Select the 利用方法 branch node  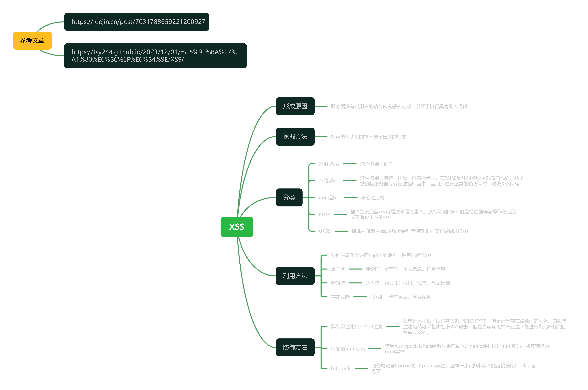295,276
